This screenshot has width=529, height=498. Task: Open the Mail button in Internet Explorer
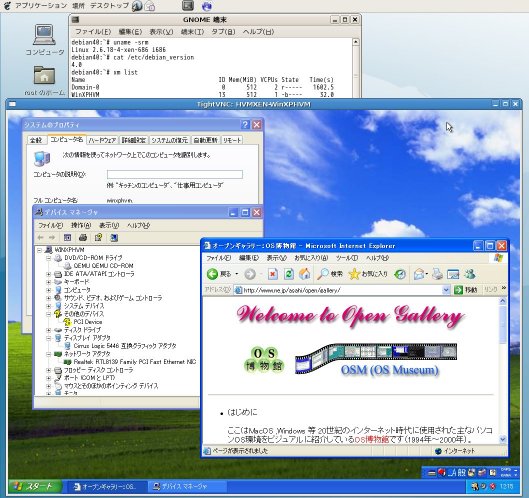tap(419, 274)
